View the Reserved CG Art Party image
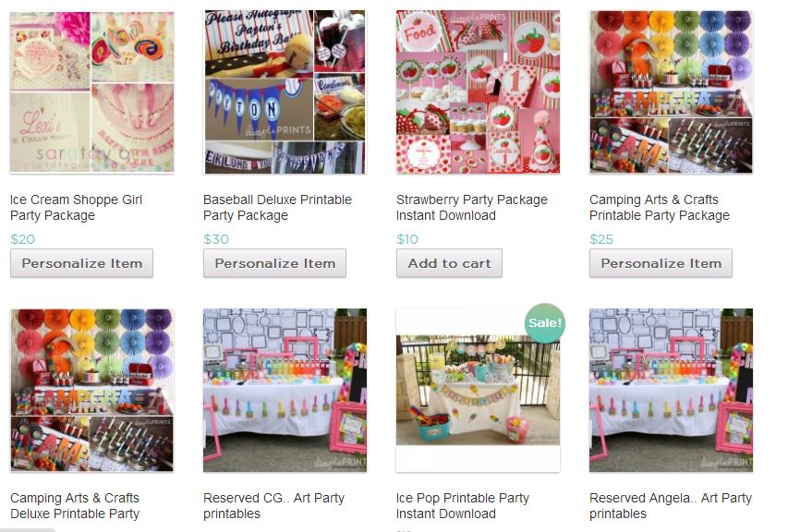 point(285,391)
